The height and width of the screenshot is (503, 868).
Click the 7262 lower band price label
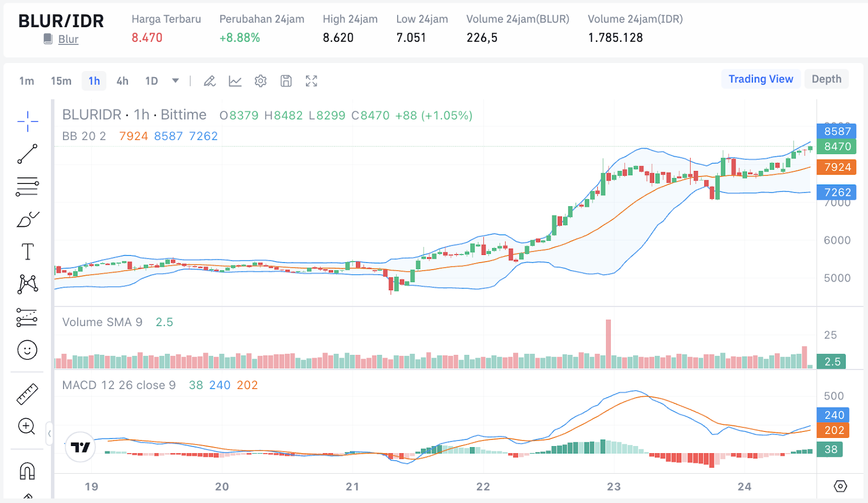[837, 192]
